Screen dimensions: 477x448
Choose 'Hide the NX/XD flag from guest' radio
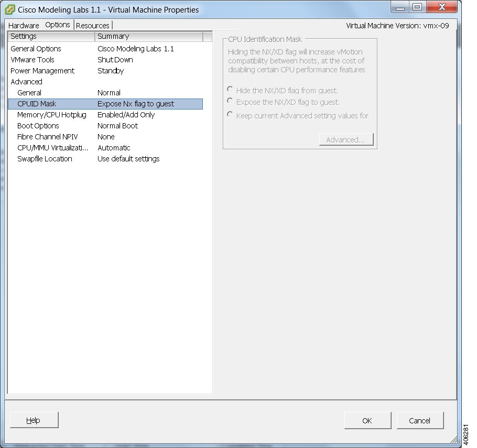coord(230,89)
